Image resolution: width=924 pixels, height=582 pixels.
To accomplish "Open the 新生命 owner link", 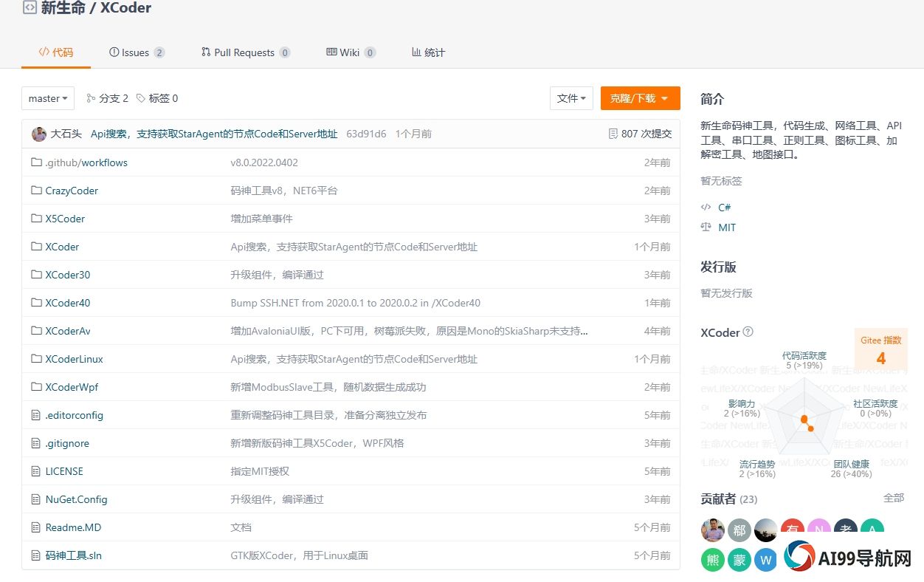I will (63, 8).
